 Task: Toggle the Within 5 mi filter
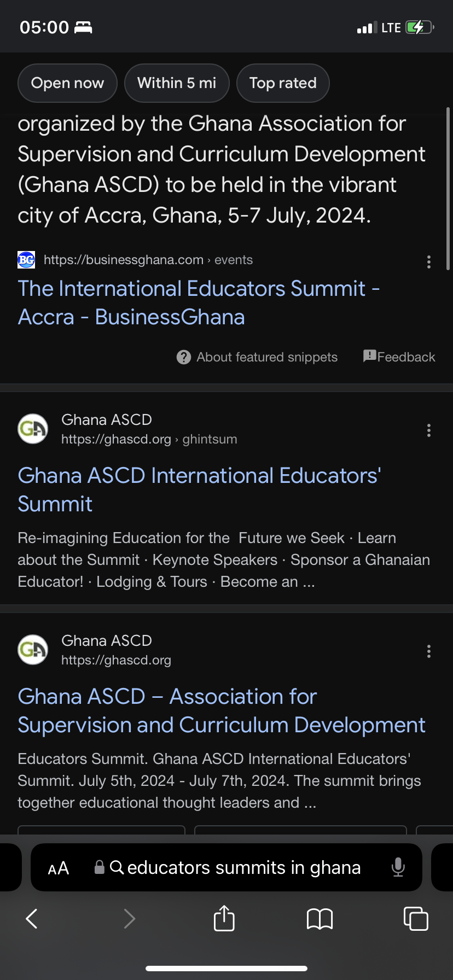coord(177,83)
